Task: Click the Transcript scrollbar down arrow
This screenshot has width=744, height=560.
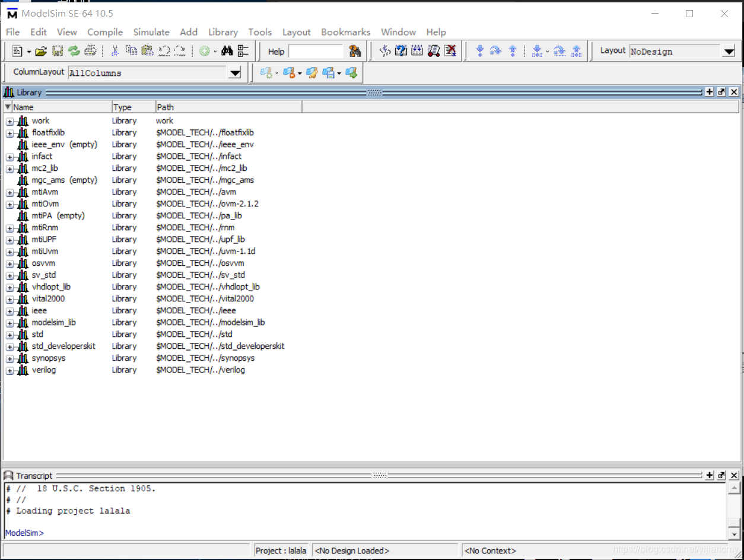Action: (734, 533)
